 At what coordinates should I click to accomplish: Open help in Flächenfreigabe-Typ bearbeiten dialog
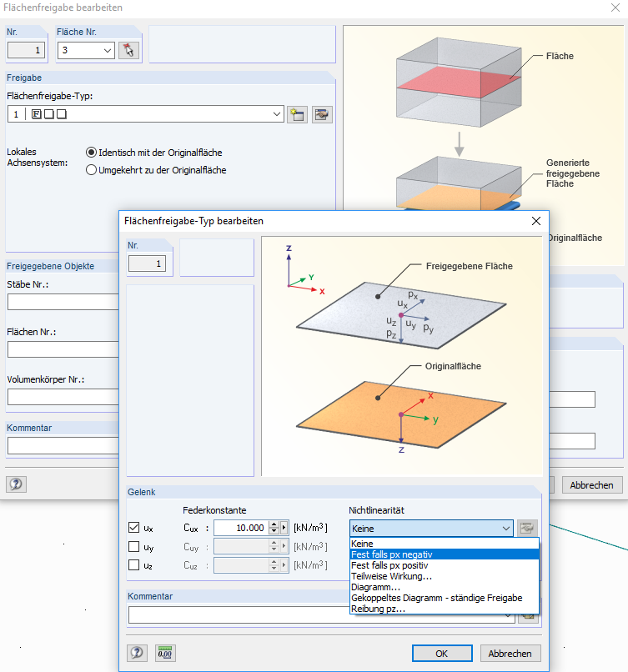[137, 653]
